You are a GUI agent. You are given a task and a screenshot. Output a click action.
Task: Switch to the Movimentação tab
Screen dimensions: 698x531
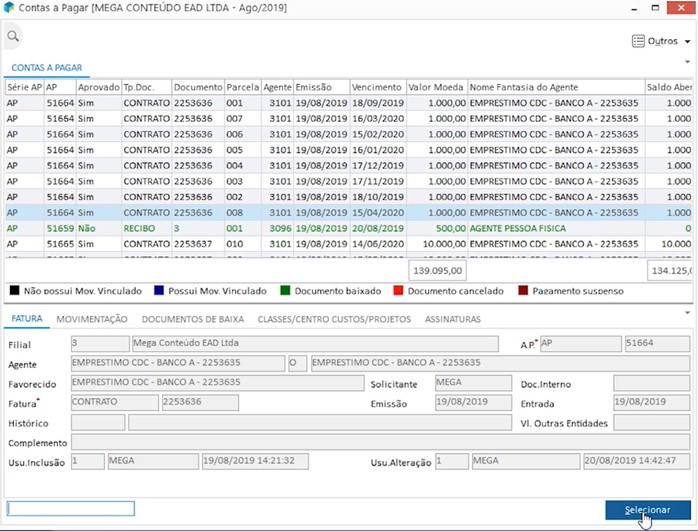[x=91, y=319]
